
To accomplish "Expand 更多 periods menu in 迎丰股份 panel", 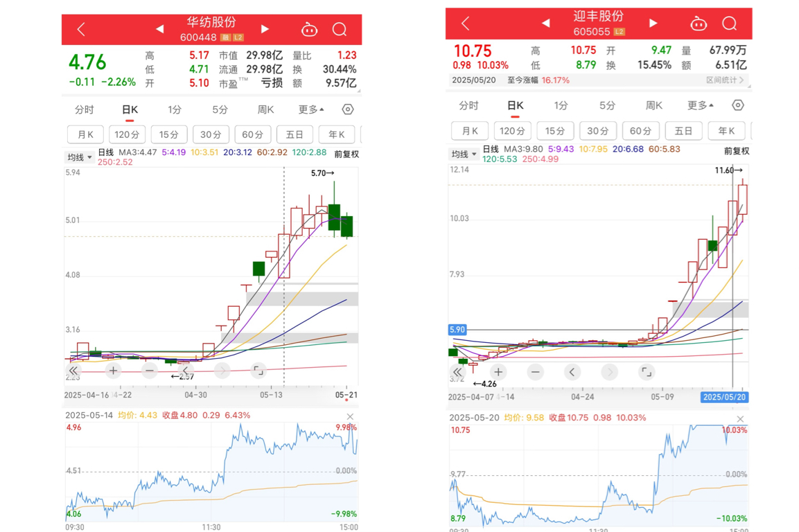I will tap(700, 105).
